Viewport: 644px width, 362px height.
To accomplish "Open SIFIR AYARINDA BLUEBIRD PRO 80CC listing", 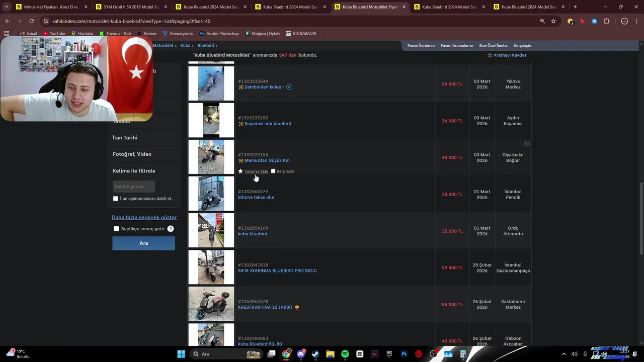I will point(277,270).
